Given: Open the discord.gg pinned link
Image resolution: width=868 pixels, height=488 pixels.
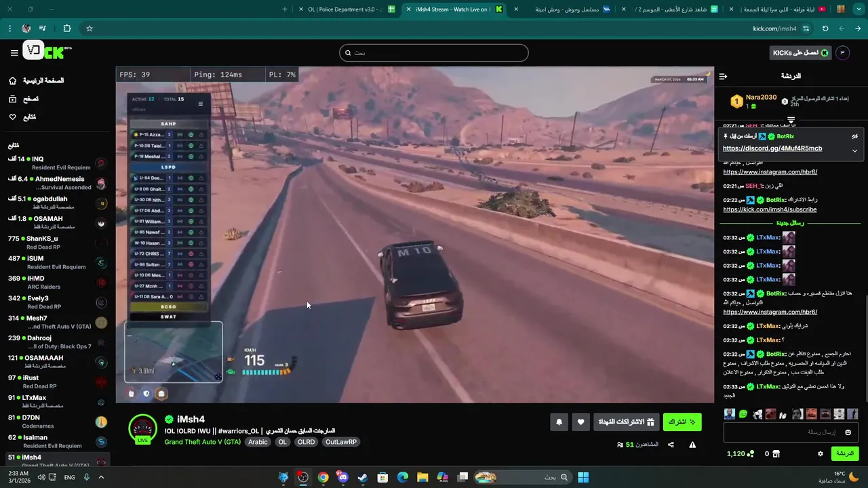Looking at the screenshot, I should 772,148.
